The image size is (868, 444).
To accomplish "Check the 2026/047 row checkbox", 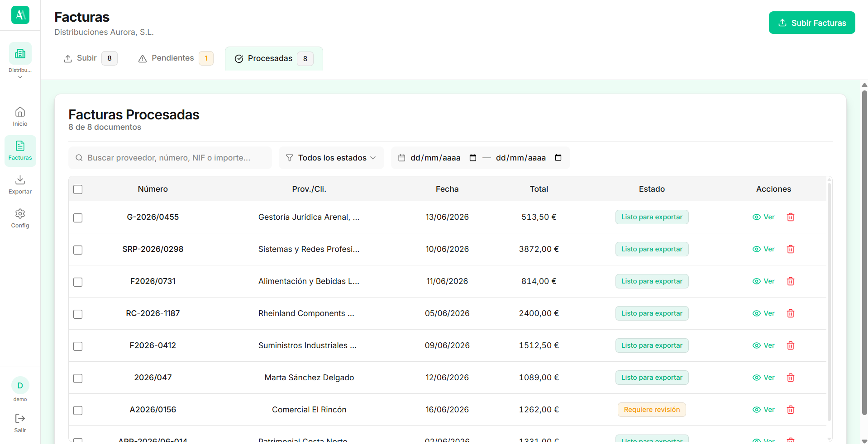I will coord(78,378).
